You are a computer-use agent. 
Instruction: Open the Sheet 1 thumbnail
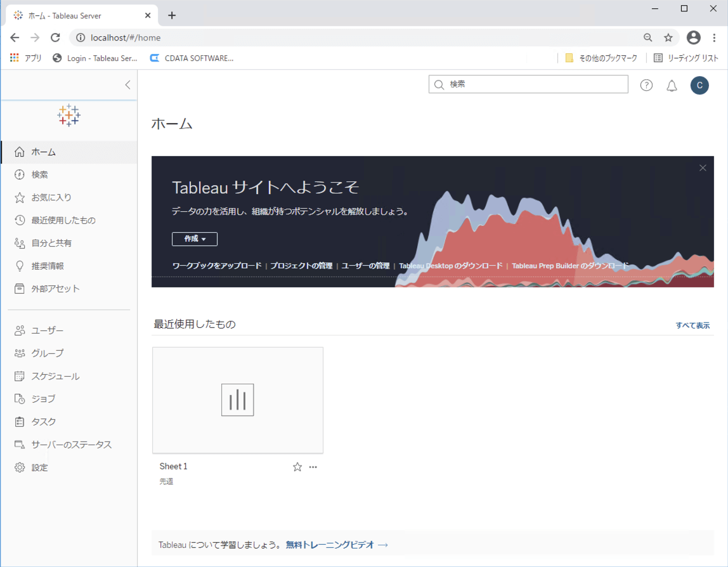point(238,400)
